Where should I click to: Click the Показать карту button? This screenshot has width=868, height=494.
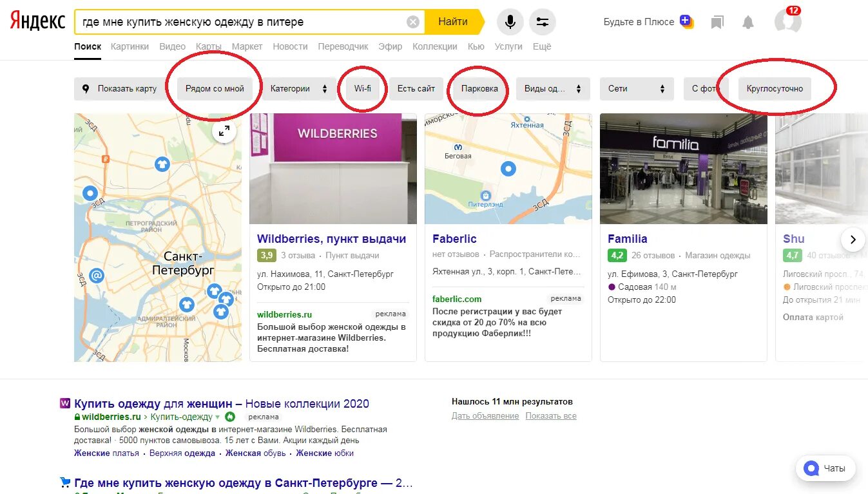click(x=120, y=89)
